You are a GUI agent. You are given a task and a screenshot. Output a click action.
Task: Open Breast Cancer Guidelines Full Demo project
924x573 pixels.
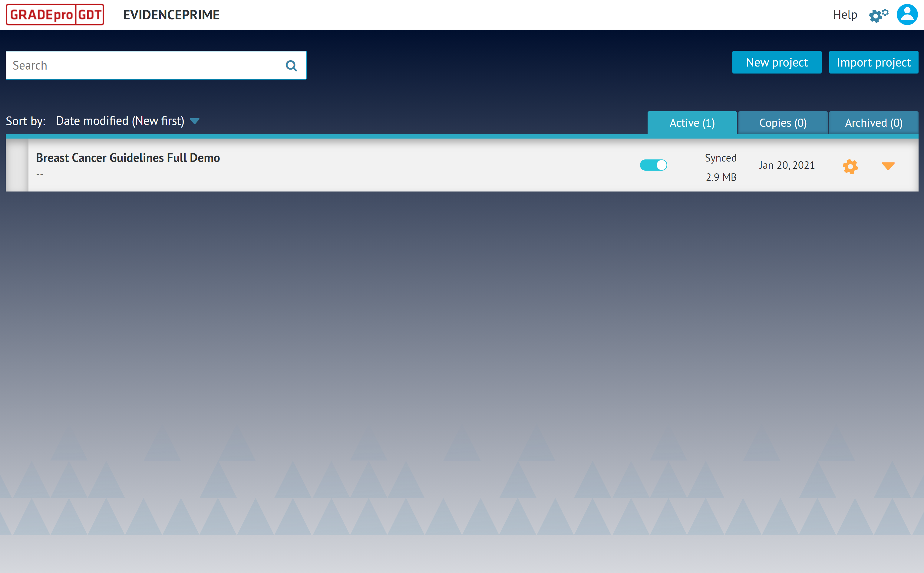pos(128,158)
